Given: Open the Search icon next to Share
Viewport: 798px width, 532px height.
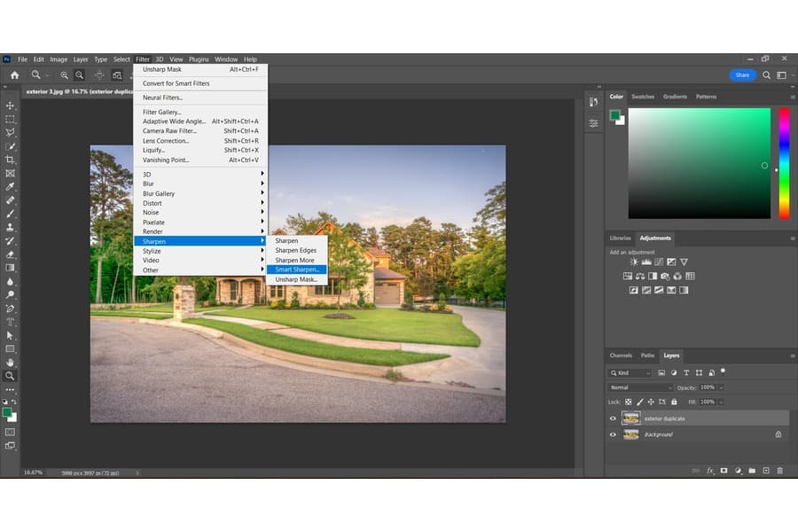Looking at the screenshot, I should click(766, 75).
